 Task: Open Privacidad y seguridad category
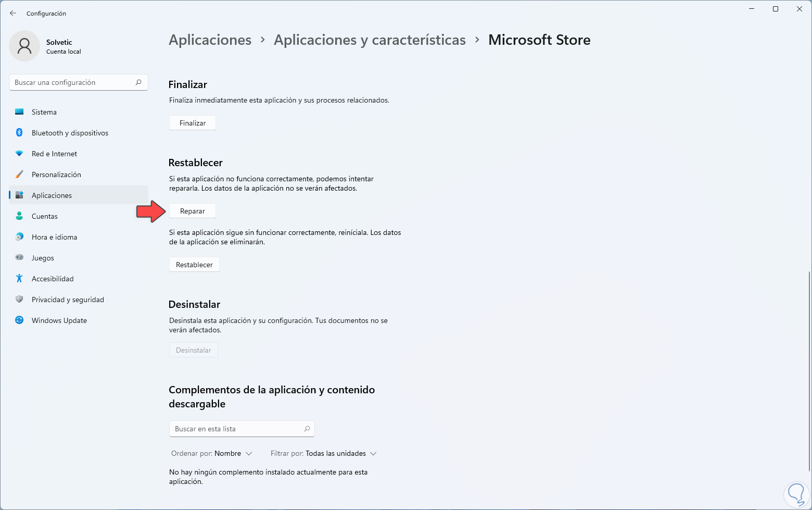[79, 300]
